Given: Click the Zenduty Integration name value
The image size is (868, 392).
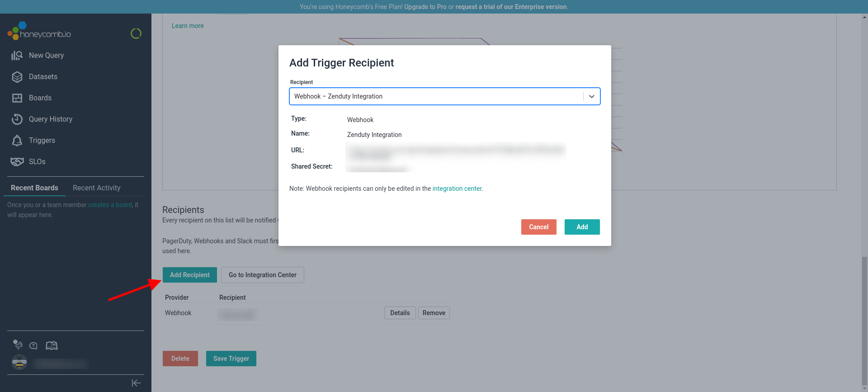Looking at the screenshot, I should click(374, 135).
